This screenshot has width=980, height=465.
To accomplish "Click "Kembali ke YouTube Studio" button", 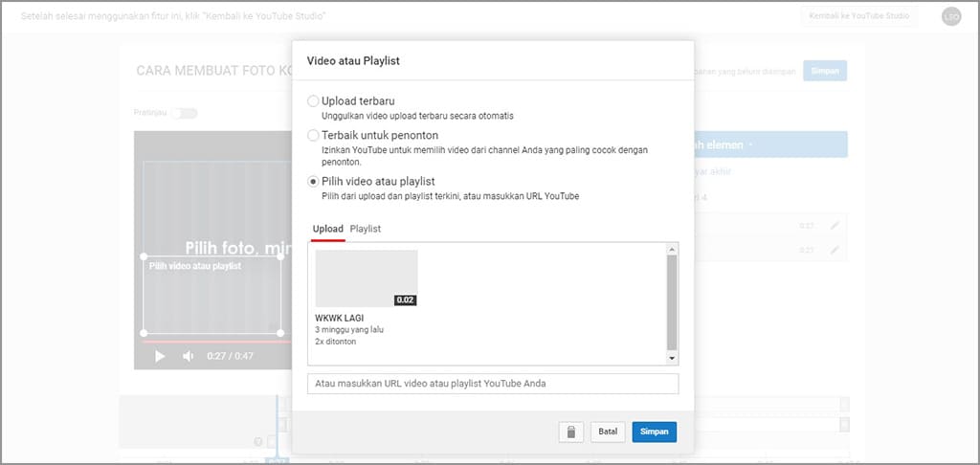I will tap(857, 16).
